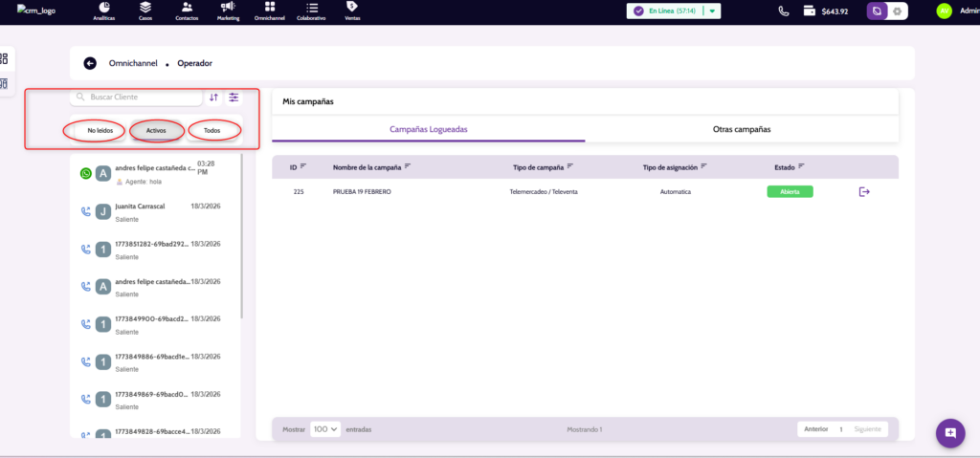Select the Activos conversation filter
The image size is (980, 458).
pyautogui.click(x=156, y=130)
